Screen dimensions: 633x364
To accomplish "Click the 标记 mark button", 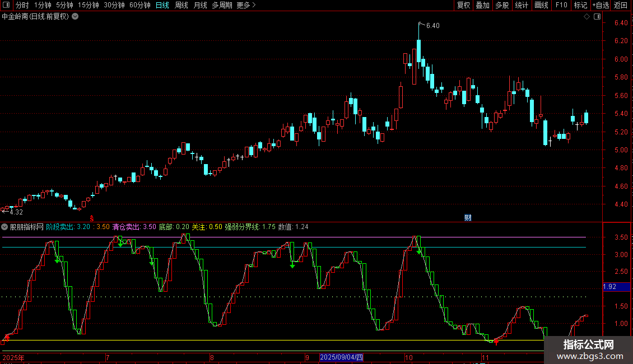I will [x=580, y=5].
